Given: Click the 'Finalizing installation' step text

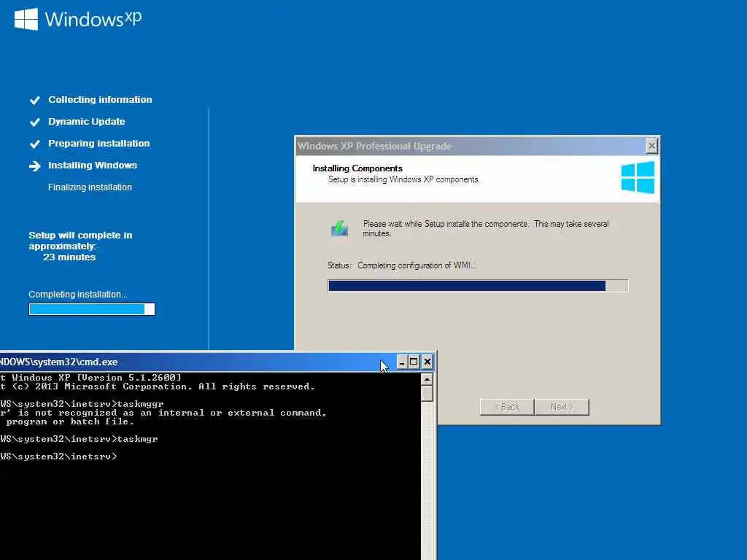Looking at the screenshot, I should pyautogui.click(x=90, y=187).
